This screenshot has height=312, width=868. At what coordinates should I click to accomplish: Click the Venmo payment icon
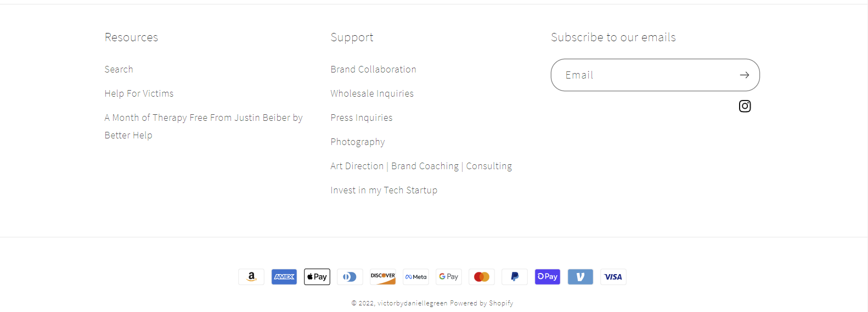click(x=580, y=277)
